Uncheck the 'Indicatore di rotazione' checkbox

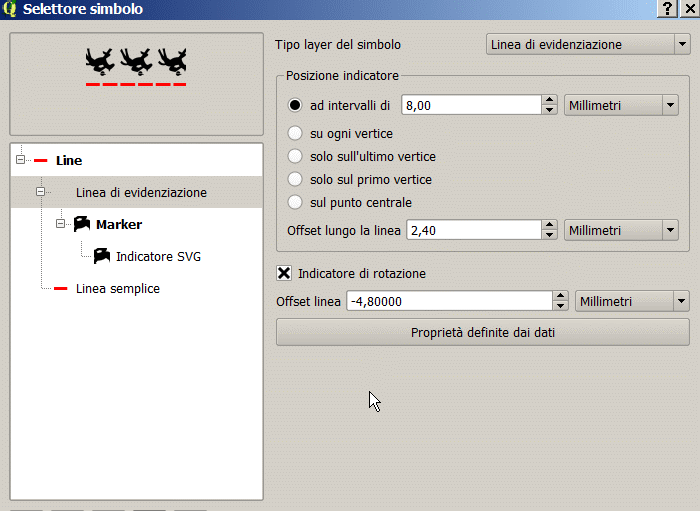tap(285, 273)
